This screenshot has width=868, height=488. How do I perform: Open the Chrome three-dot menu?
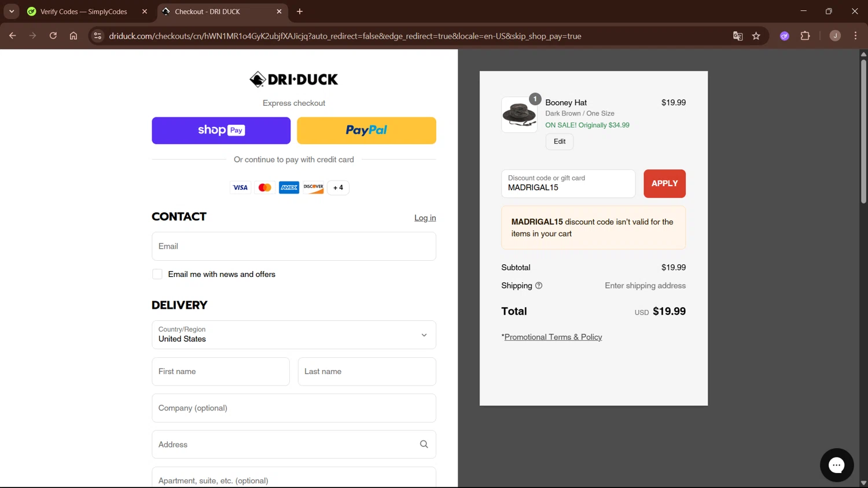[855, 36]
